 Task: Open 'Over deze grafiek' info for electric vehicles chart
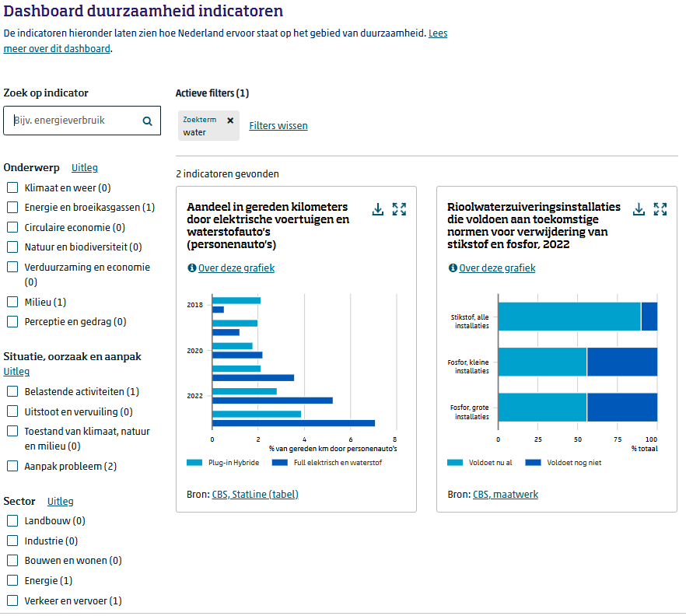[236, 268]
